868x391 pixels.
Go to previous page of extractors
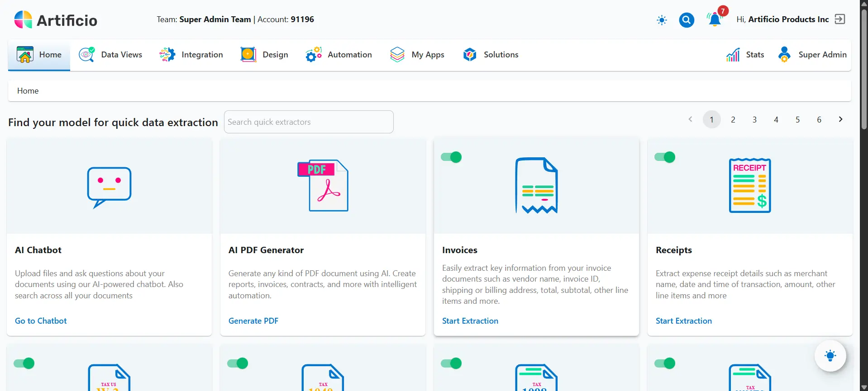tap(690, 119)
